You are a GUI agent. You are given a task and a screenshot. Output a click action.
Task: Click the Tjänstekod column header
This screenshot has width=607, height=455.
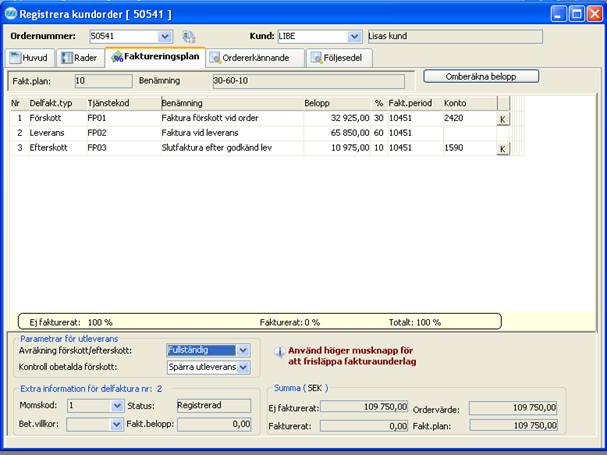click(123, 103)
